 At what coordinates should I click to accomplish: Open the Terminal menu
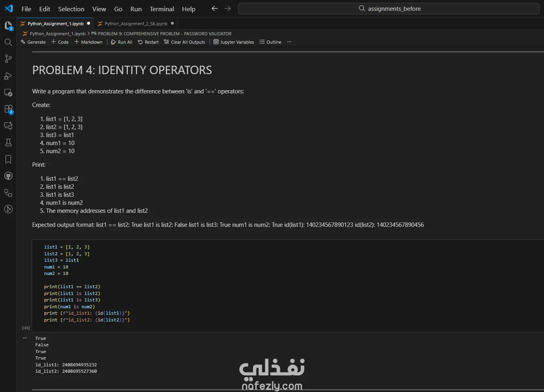(162, 9)
